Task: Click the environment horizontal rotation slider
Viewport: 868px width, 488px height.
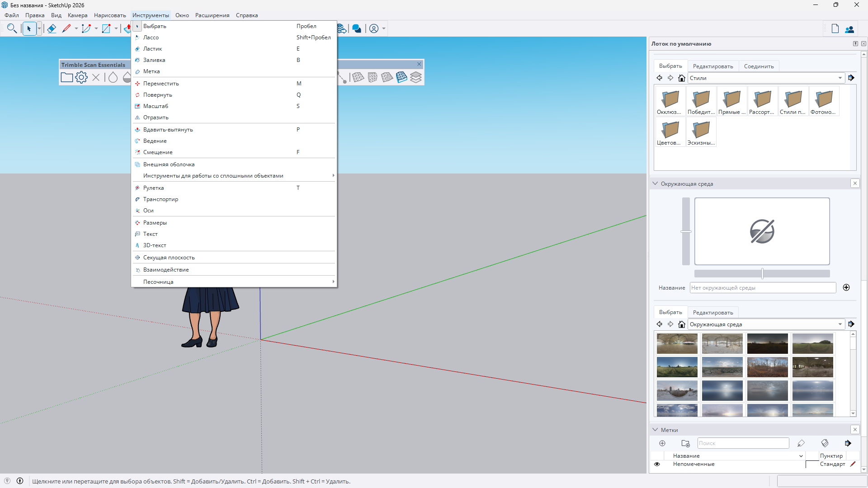Action: (762, 273)
